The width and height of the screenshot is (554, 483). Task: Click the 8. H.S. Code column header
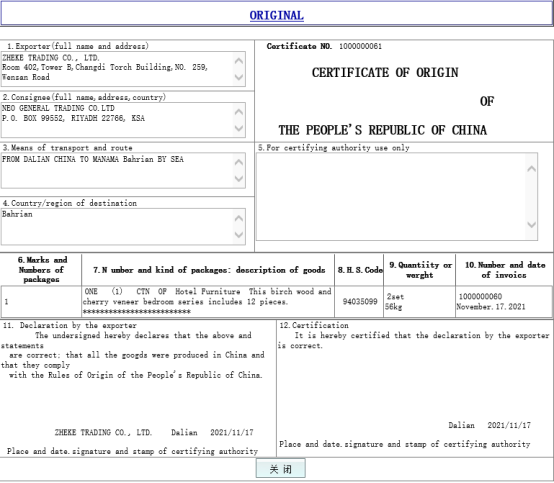click(360, 270)
